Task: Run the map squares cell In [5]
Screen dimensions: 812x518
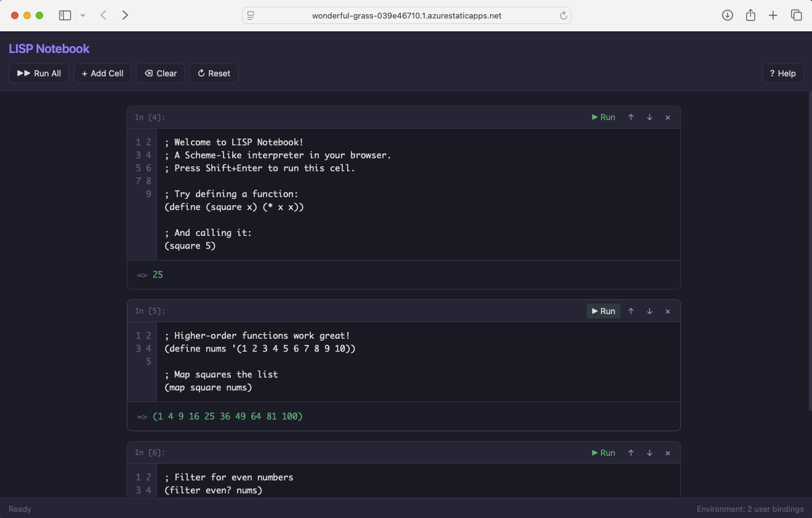Action: (x=603, y=311)
